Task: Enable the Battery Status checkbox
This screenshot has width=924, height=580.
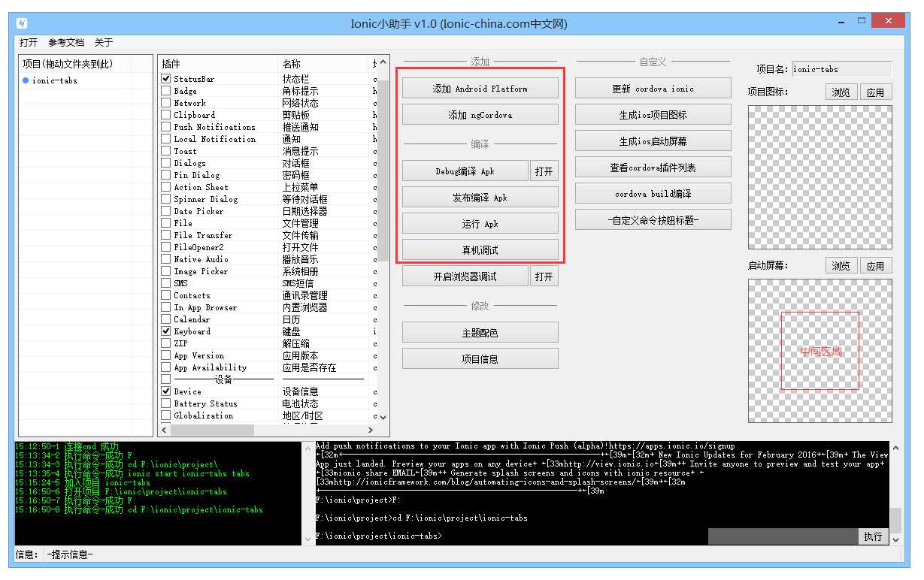Action: click(x=166, y=403)
